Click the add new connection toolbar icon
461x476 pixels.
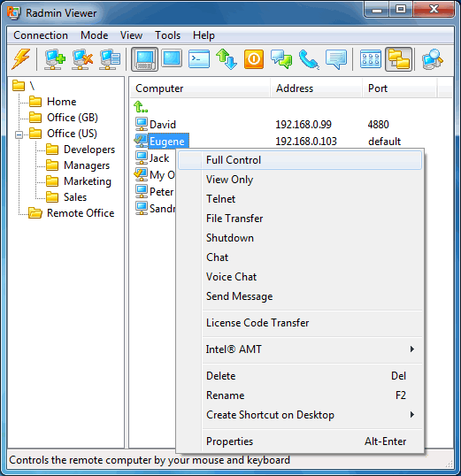55,59
